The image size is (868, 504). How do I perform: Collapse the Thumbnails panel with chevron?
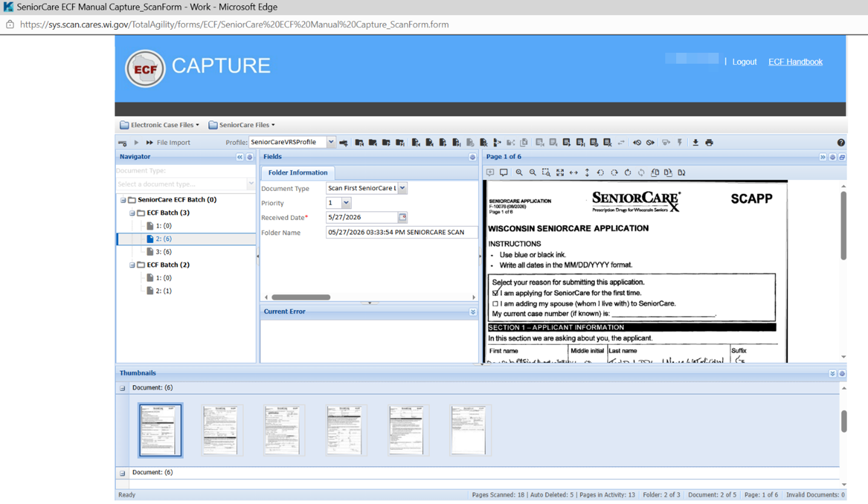(x=832, y=374)
